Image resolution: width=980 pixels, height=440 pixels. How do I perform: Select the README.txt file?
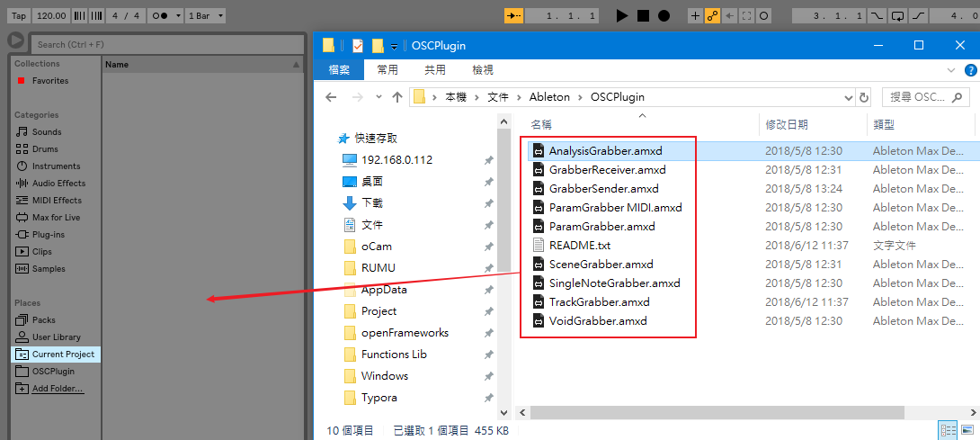coord(579,246)
